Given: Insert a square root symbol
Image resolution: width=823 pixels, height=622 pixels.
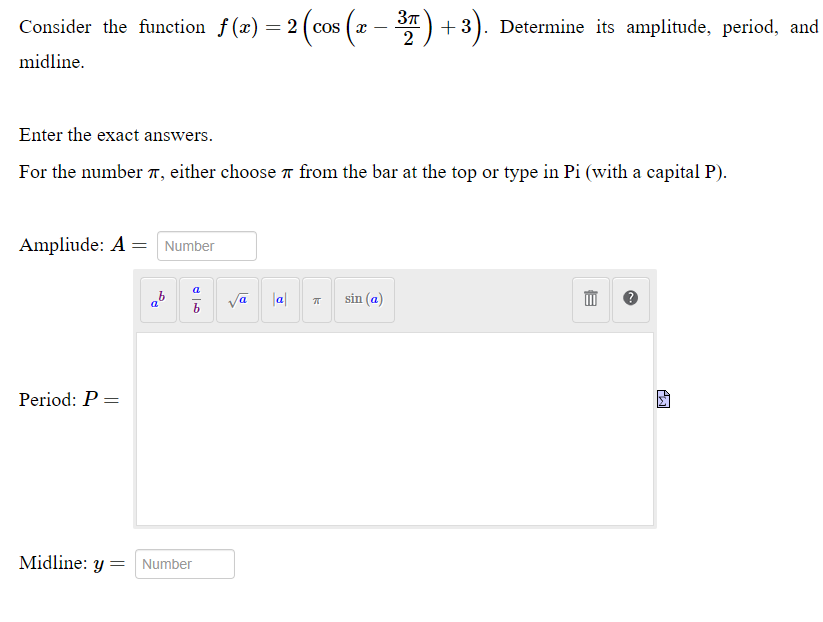Looking at the screenshot, I should coord(236,299).
